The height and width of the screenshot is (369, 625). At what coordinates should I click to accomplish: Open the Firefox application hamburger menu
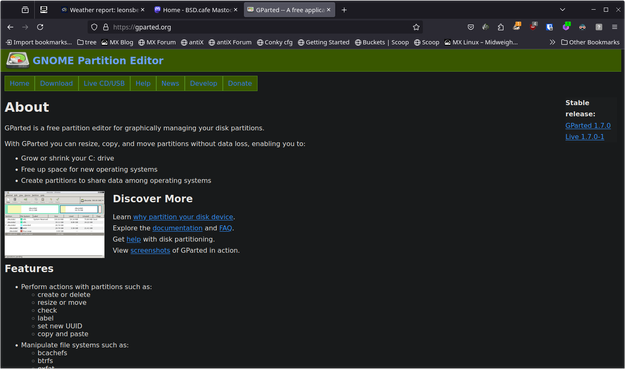pyautogui.click(x=614, y=27)
